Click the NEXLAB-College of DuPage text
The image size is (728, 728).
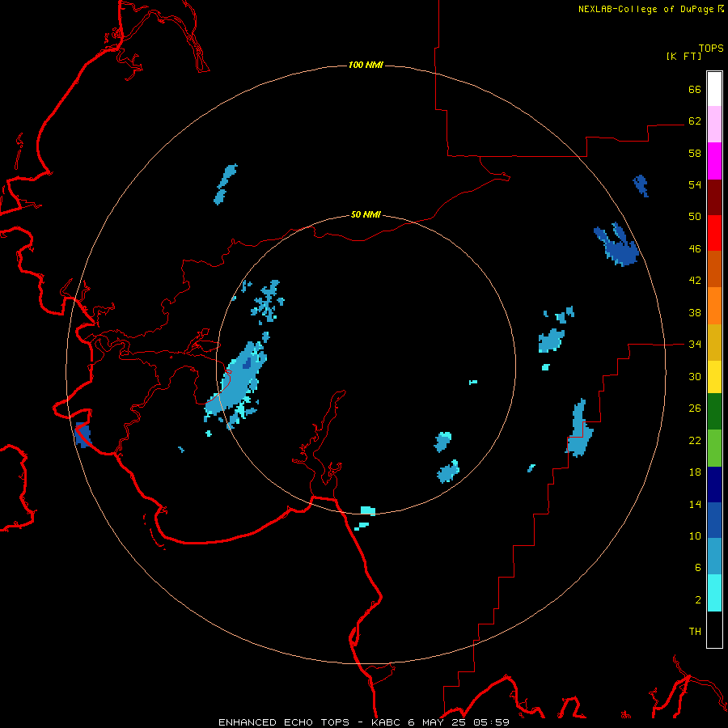point(645,9)
